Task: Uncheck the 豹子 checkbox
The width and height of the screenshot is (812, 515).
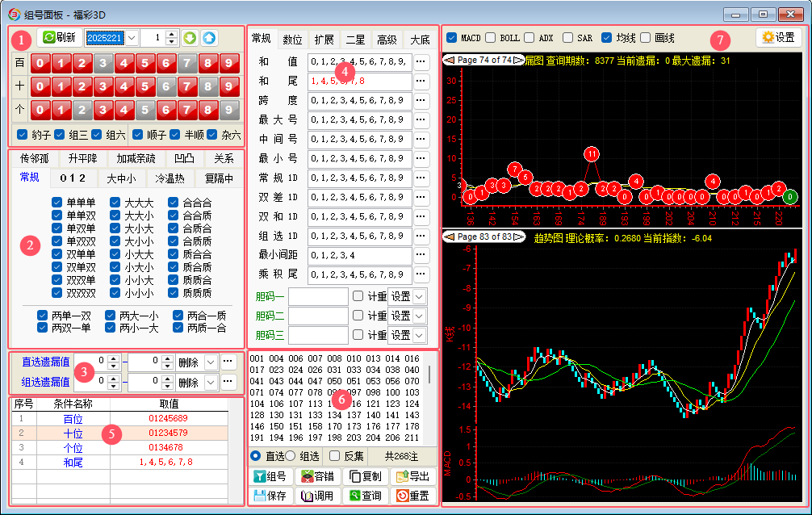Action: click(22, 134)
